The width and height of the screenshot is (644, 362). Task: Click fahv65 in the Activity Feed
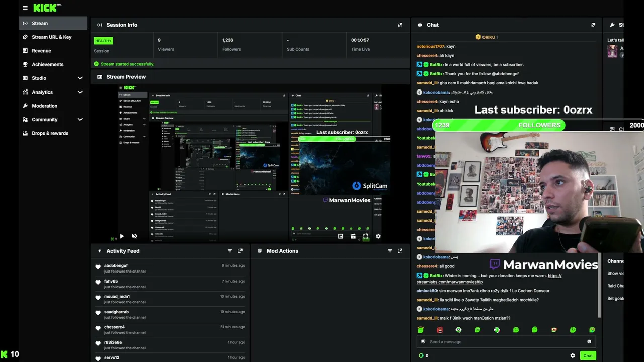111,281
